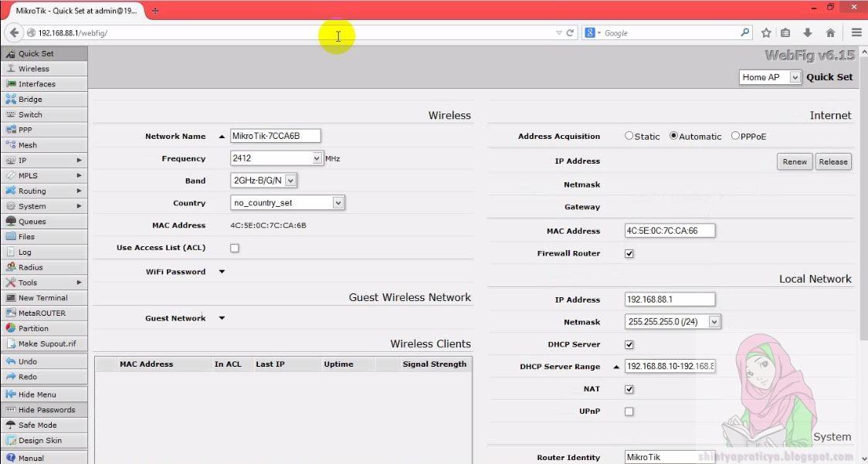Open Design Skin icon
The width and height of the screenshot is (868, 464).
(11, 440)
